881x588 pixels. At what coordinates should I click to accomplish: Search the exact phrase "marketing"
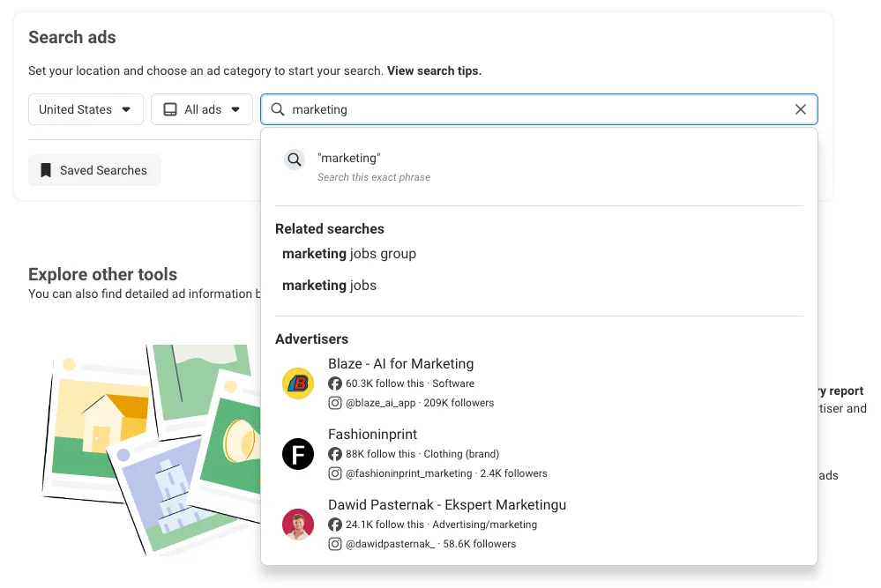(349, 159)
